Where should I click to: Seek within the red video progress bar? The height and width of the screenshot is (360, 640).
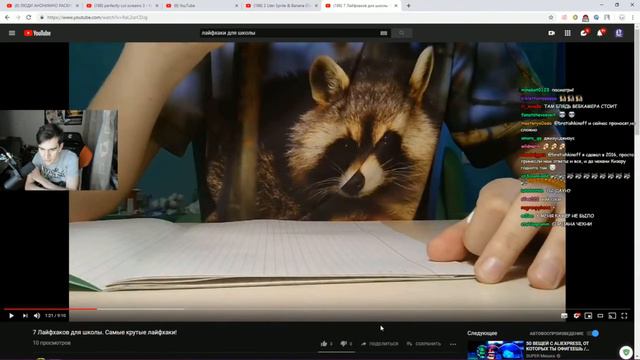coord(50,309)
